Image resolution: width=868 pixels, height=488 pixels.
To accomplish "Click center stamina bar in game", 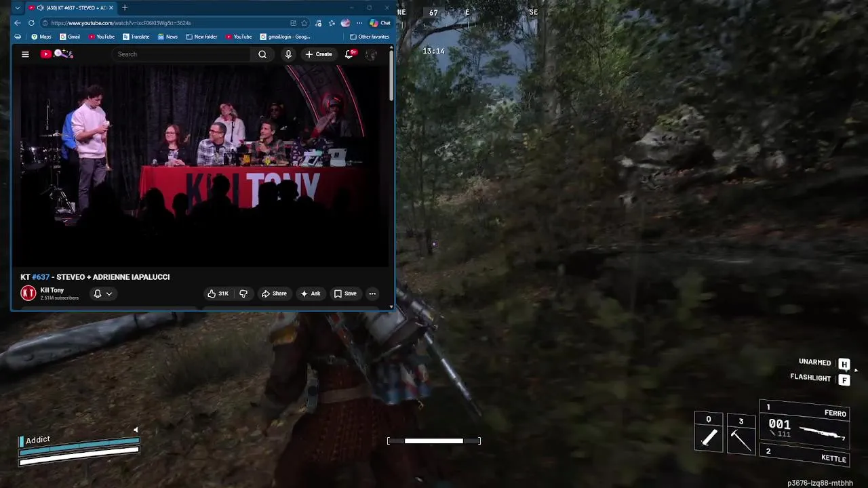I will pyautogui.click(x=434, y=441).
